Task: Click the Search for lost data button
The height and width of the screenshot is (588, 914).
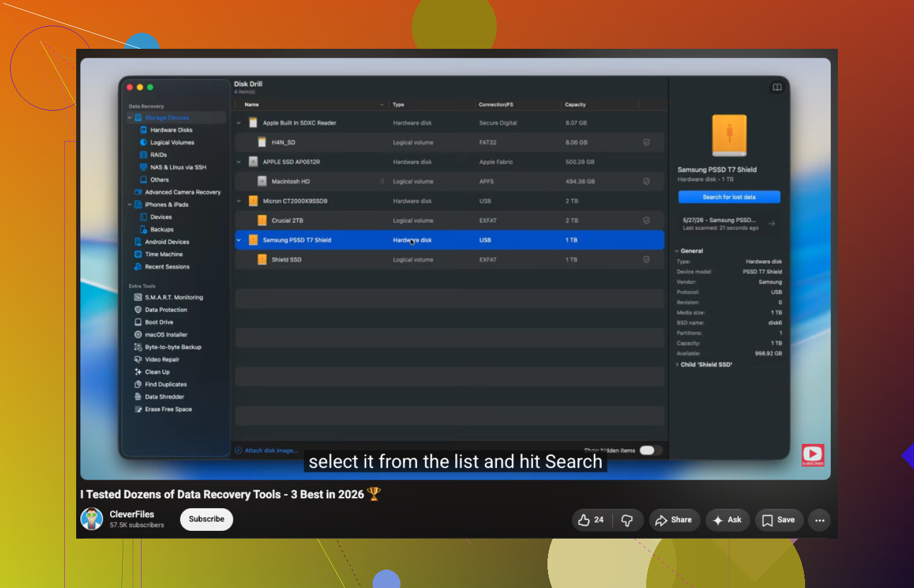Action: click(x=729, y=197)
